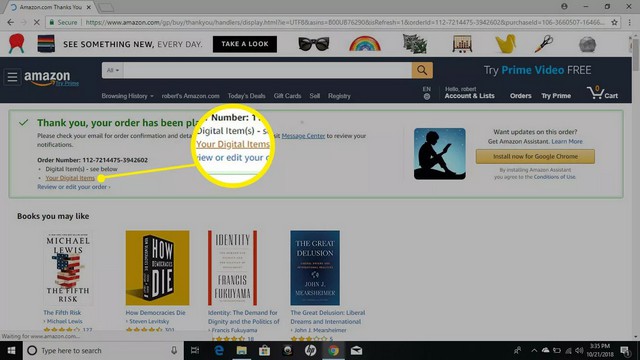Open The Fifth Risk title link
Image resolution: width=640 pixels, height=360 pixels.
(x=62, y=313)
